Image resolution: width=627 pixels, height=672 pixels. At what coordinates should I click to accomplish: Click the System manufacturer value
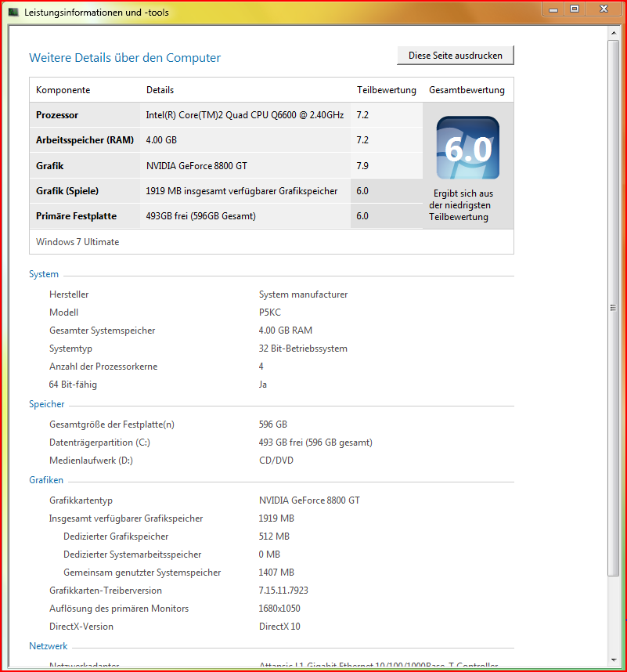303,294
